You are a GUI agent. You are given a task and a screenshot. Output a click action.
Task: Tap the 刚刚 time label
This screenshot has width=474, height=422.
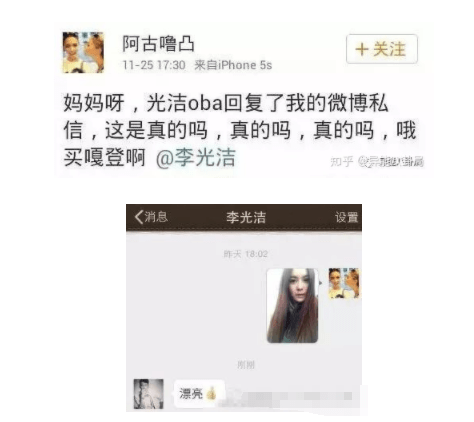click(x=246, y=365)
